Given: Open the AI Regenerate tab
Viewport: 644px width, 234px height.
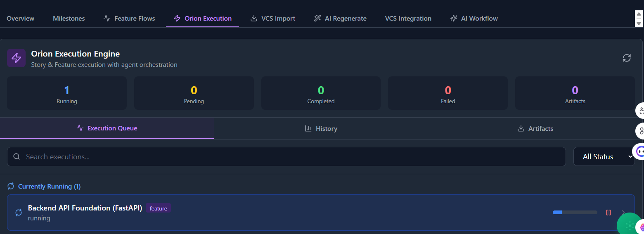Looking at the screenshot, I should (x=340, y=19).
